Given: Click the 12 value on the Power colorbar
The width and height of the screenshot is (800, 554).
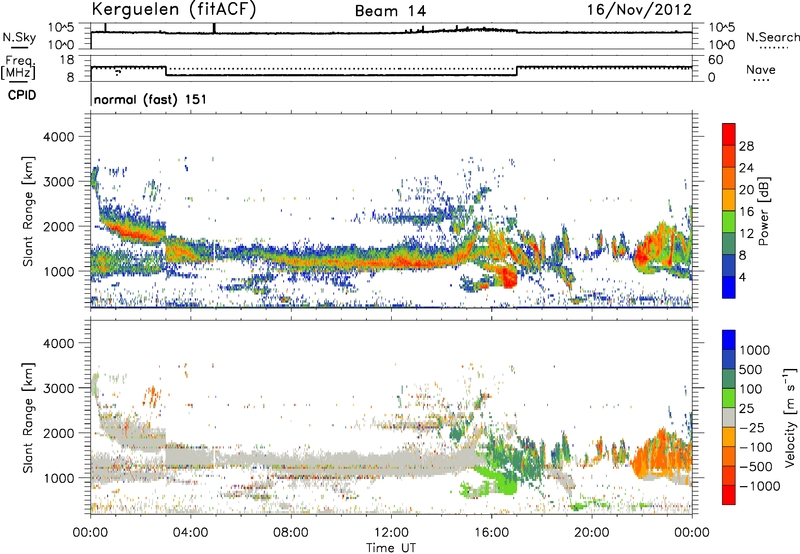Looking at the screenshot, I should [746, 234].
